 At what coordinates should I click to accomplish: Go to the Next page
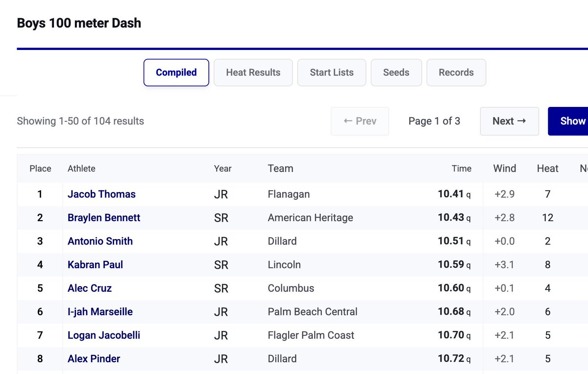(510, 121)
